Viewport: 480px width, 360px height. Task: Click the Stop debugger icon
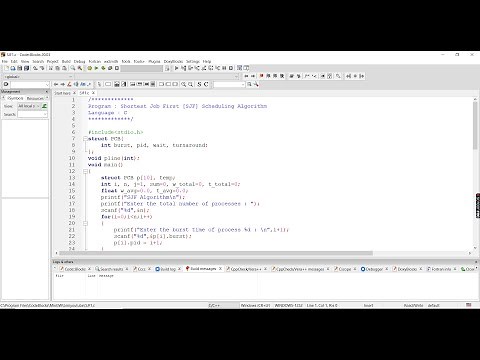[231, 68]
